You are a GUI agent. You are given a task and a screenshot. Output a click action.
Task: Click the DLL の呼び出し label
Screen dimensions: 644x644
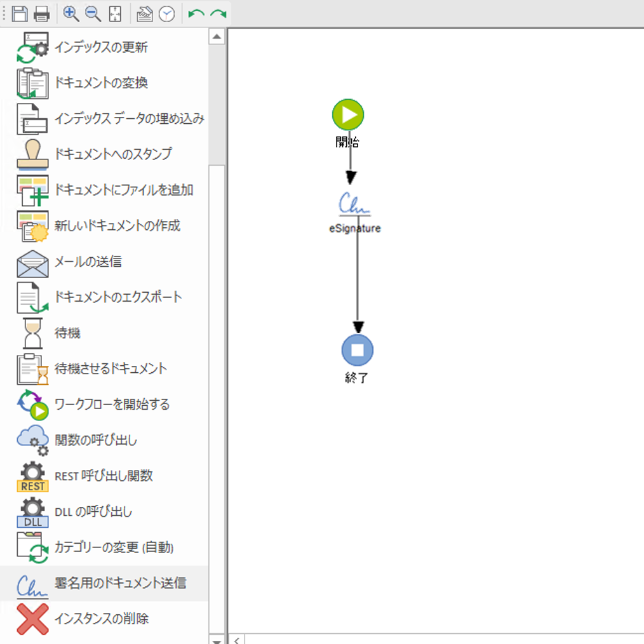93,512
